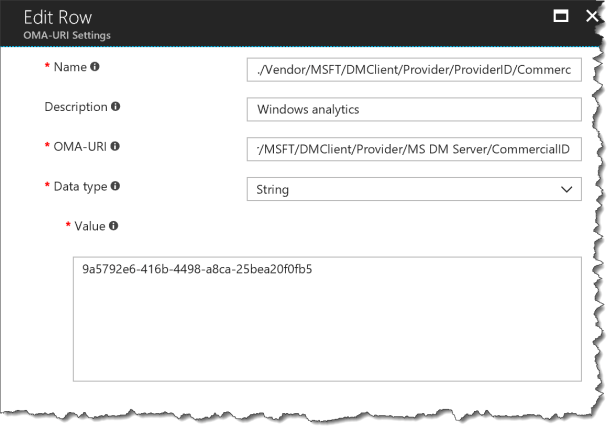Screen dimensions: 616x433
Task: Click into the Name text field
Action: pyautogui.click(x=413, y=69)
